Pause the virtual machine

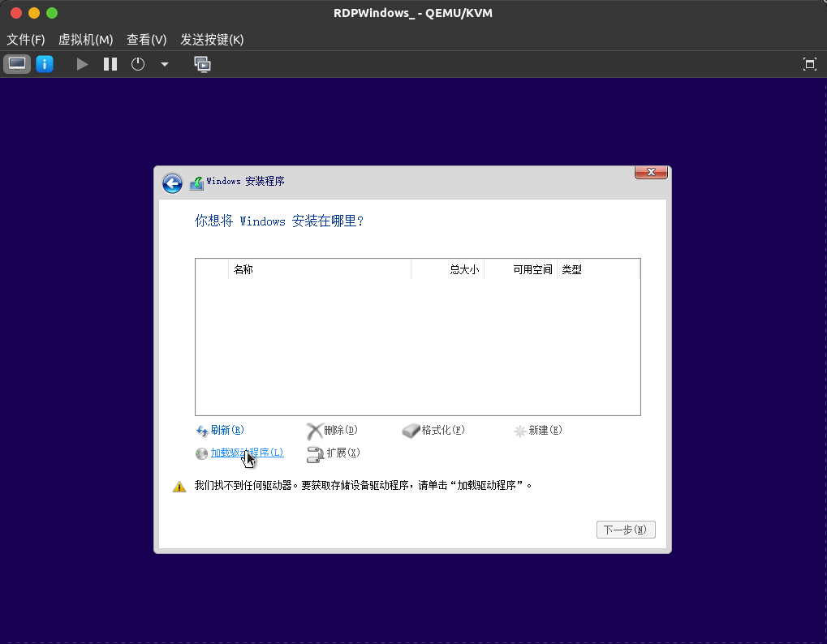(110, 64)
